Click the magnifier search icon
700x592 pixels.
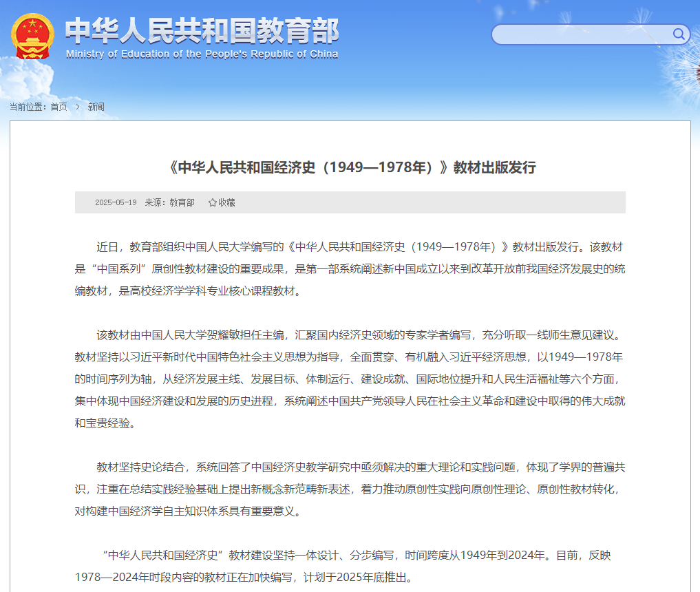click(679, 34)
